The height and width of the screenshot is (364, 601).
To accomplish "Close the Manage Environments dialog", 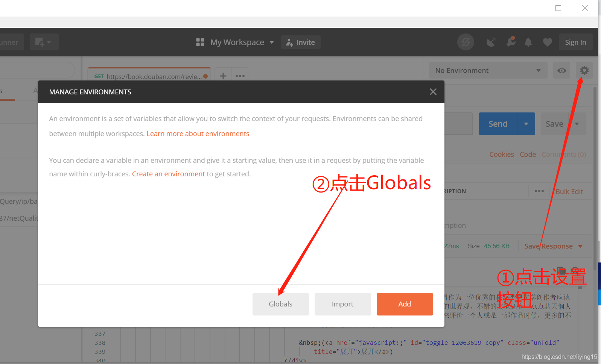I will click(x=433, y=92).
